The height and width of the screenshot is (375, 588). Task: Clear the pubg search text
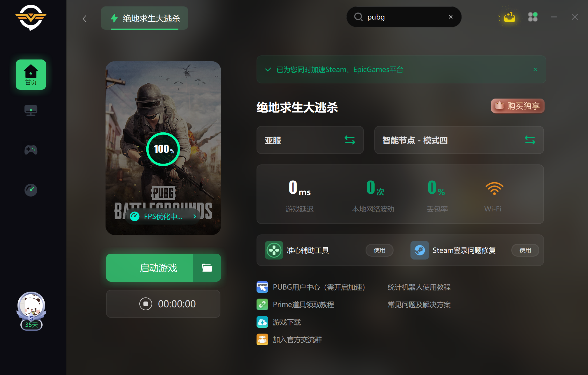click(450, 17)
